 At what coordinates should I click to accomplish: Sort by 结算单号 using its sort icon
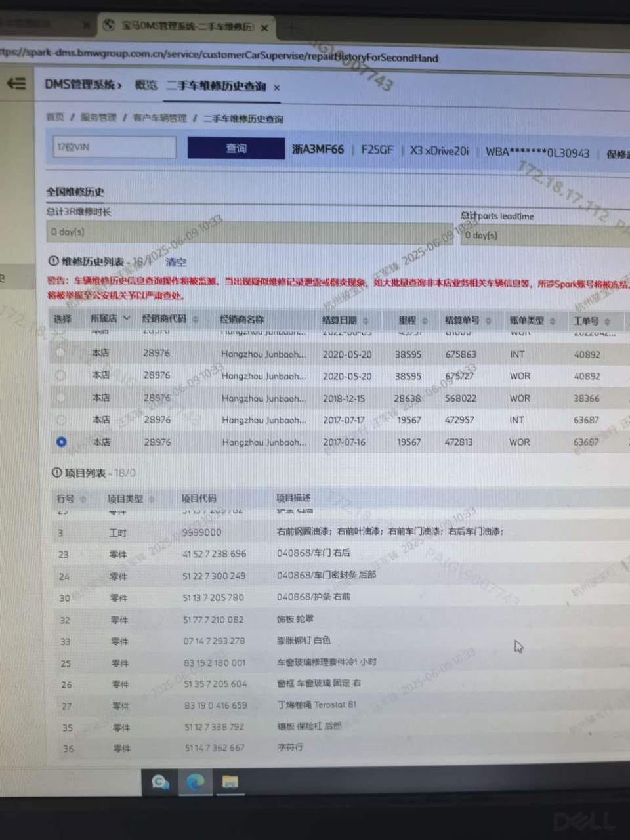488,320
